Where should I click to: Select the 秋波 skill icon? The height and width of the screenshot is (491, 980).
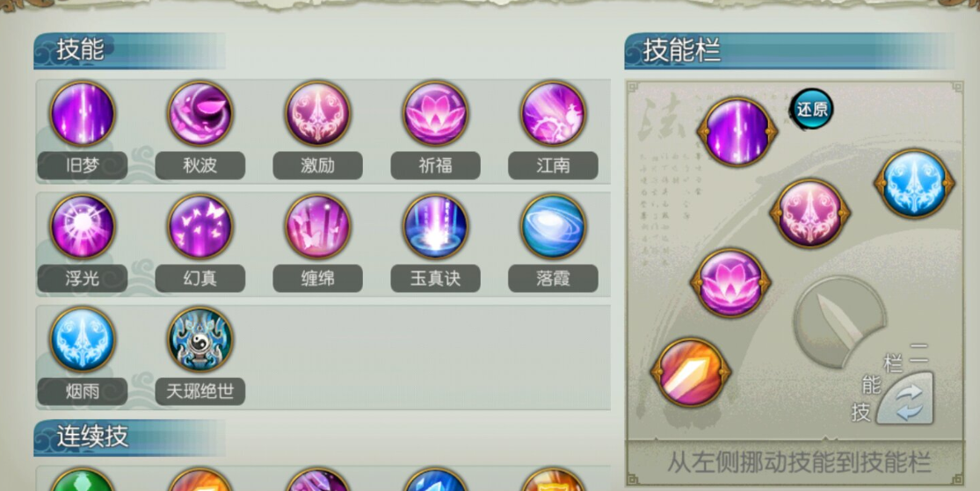point(200,113)
